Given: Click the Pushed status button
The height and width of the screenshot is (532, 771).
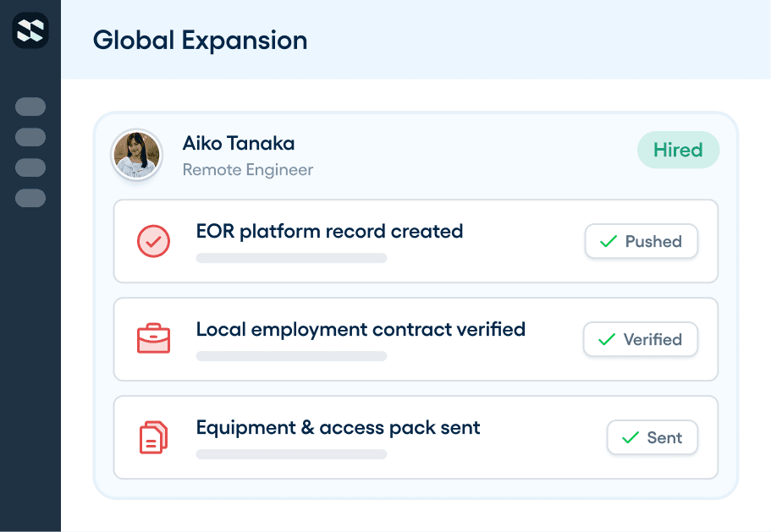Looking at the screenshot, I should 642,241.
